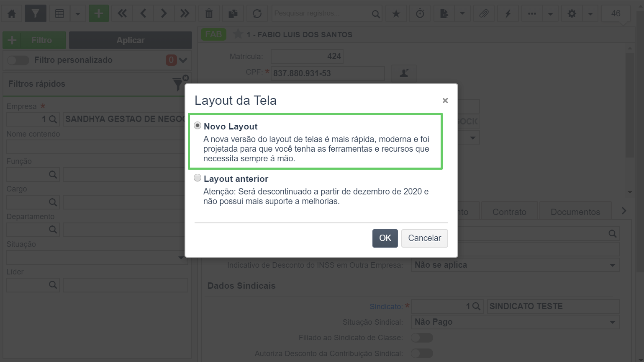Viewport: 644px width, 362px height.
Task: Go to next record arrow
Action: coord(164,13)
